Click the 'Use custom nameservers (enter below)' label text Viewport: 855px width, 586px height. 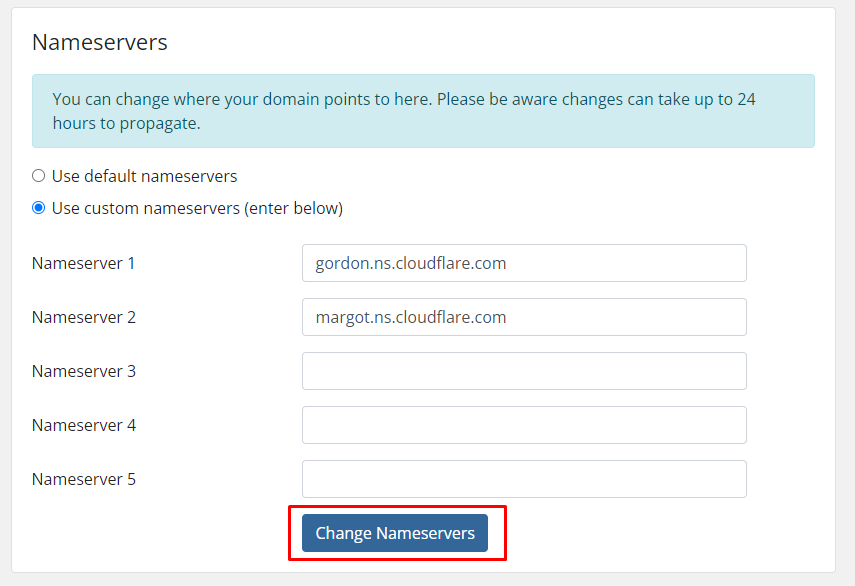197,208
